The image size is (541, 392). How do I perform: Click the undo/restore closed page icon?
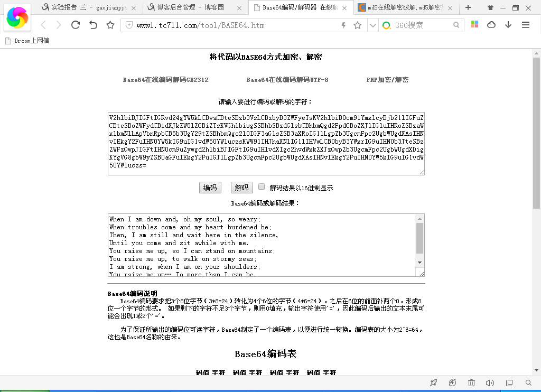[93, 25]
